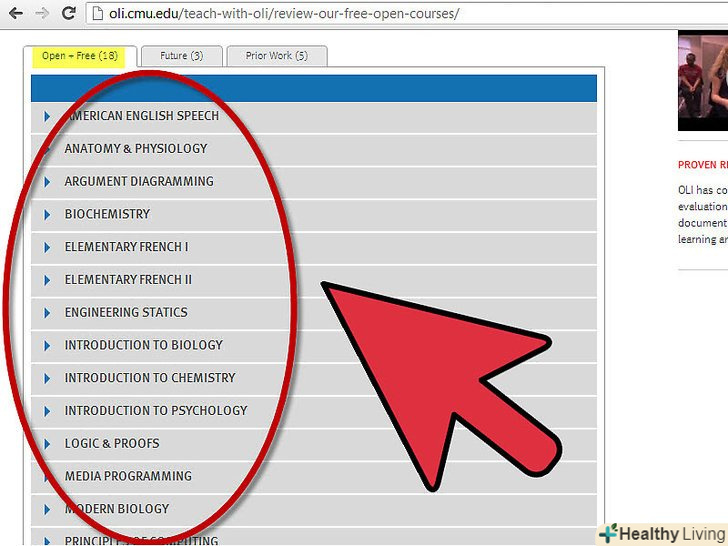Click the Modern Biology course title

tap(117, 509)
